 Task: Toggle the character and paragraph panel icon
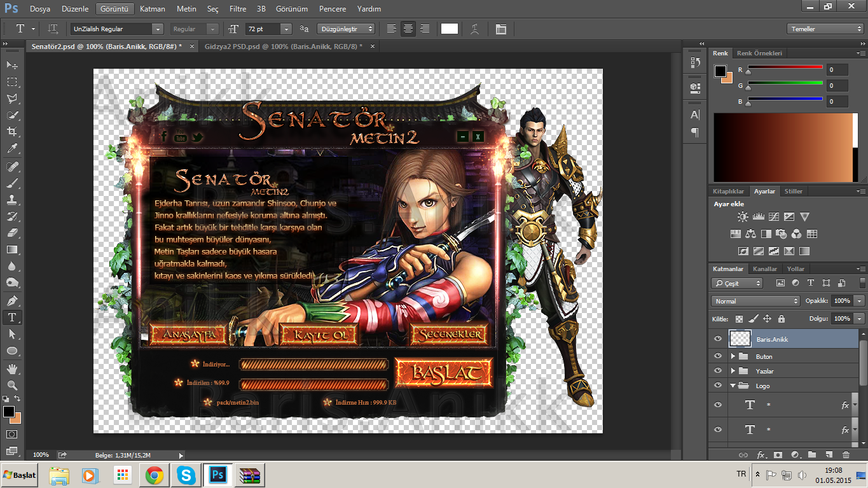[501, 29]
